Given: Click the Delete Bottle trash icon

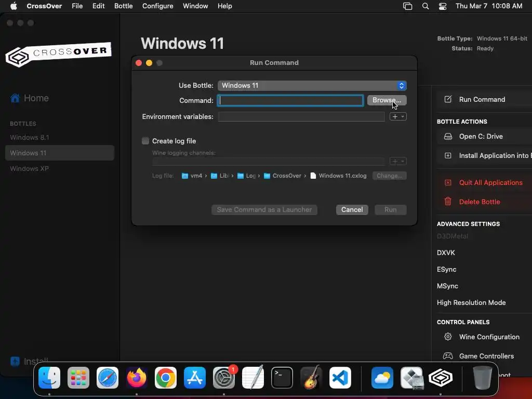Looking at the screenshot, I should (x=448, y=202).
